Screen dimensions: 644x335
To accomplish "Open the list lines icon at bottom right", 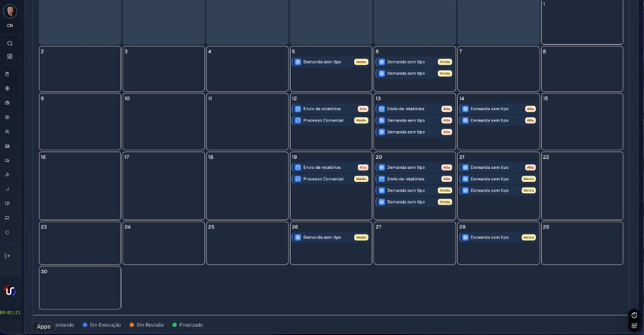I will (634, 326).
